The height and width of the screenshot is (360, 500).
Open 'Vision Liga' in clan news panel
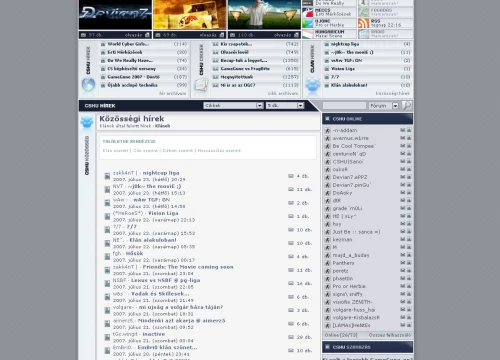(x=343, y=69)
